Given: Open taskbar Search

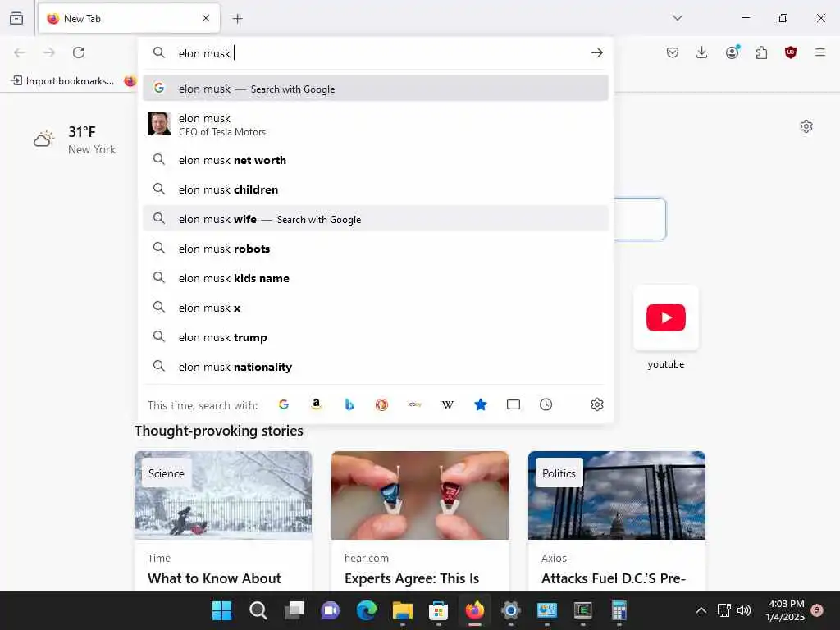Looking at the screenshot, I should [258, 610].
